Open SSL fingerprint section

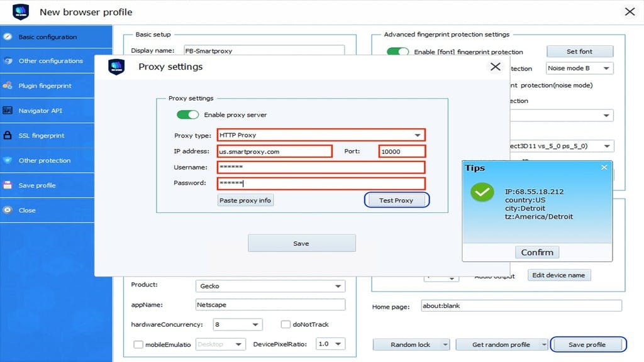click(47, 136)
